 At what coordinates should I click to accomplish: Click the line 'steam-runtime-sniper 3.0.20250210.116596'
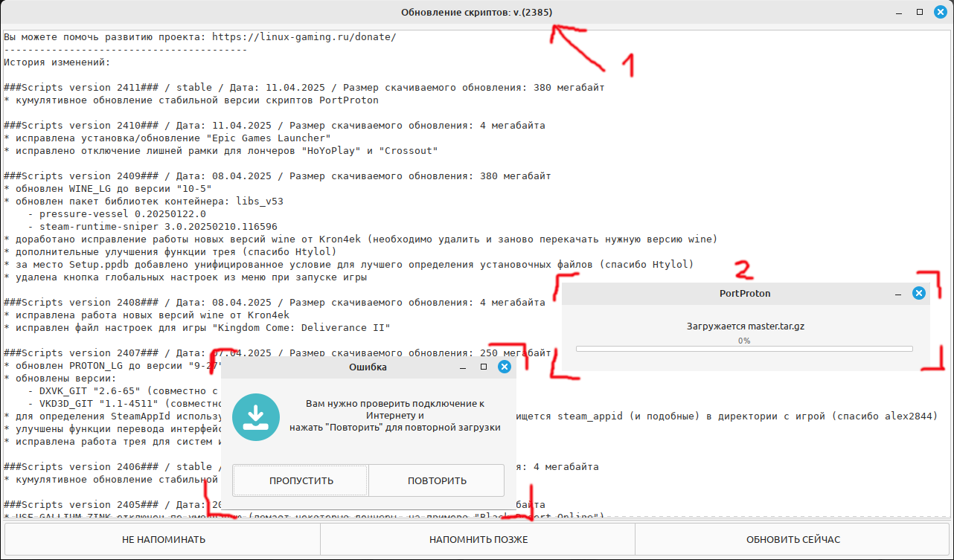click(x=153, y=227)
